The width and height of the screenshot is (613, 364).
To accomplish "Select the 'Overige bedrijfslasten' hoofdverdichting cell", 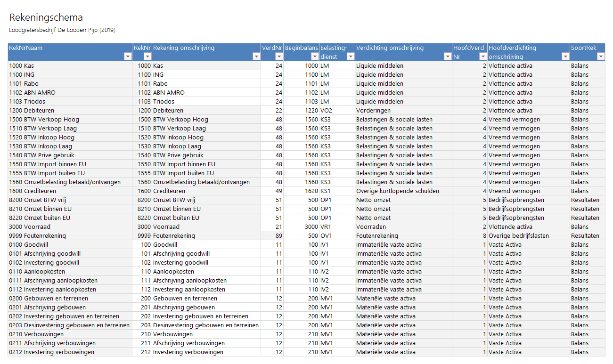I will (518, 236).
